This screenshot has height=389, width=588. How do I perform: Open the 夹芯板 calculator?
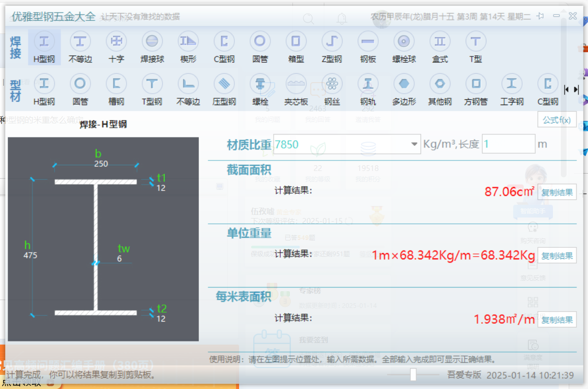296,90
